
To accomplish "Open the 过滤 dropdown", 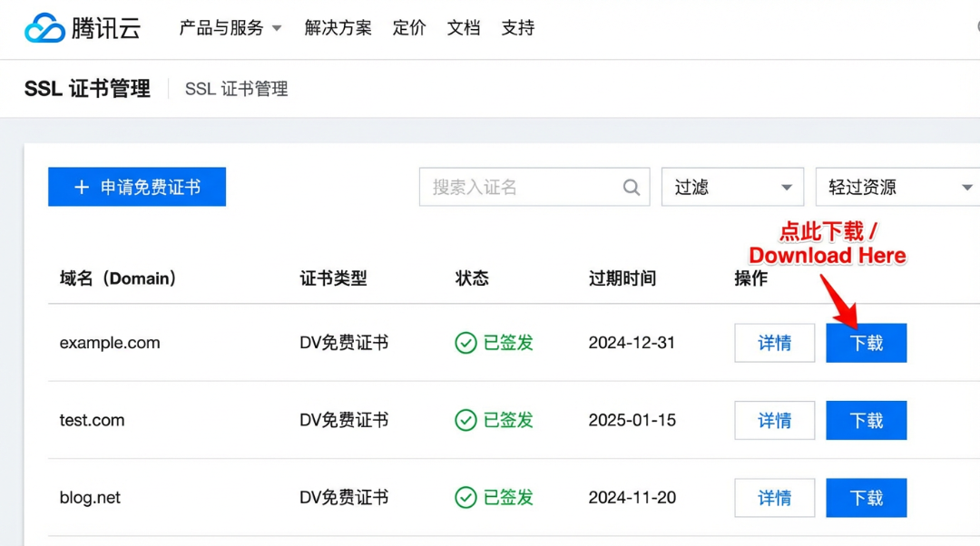I will [732, 187].
